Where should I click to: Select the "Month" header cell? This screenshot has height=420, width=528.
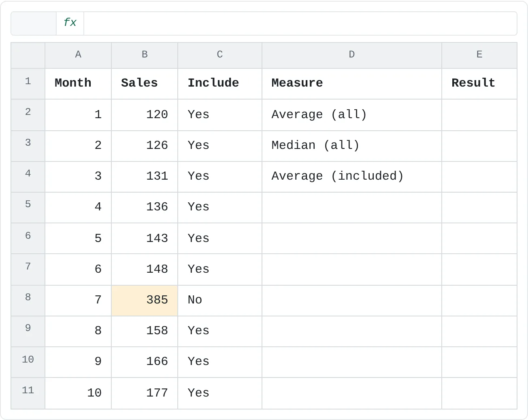click(78, 84)
